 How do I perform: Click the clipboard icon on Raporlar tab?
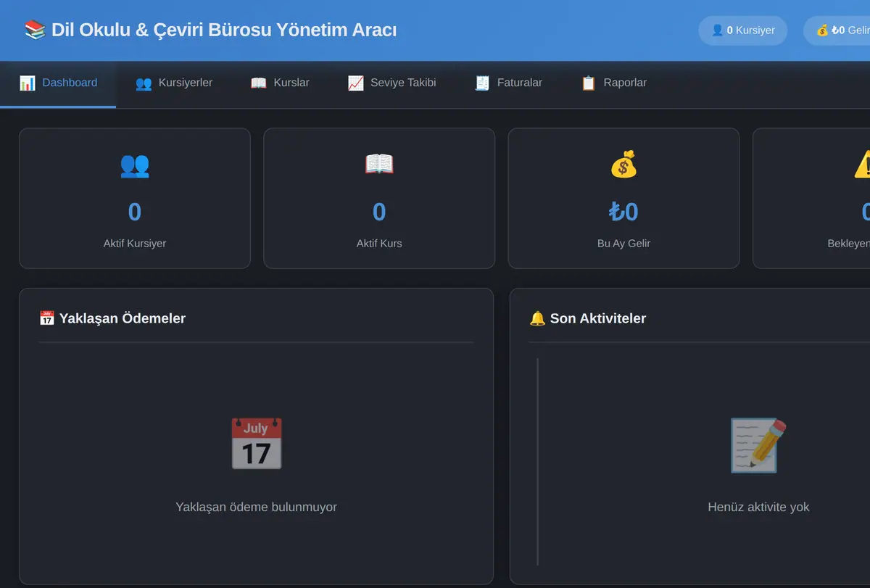[x=589, y=83]
